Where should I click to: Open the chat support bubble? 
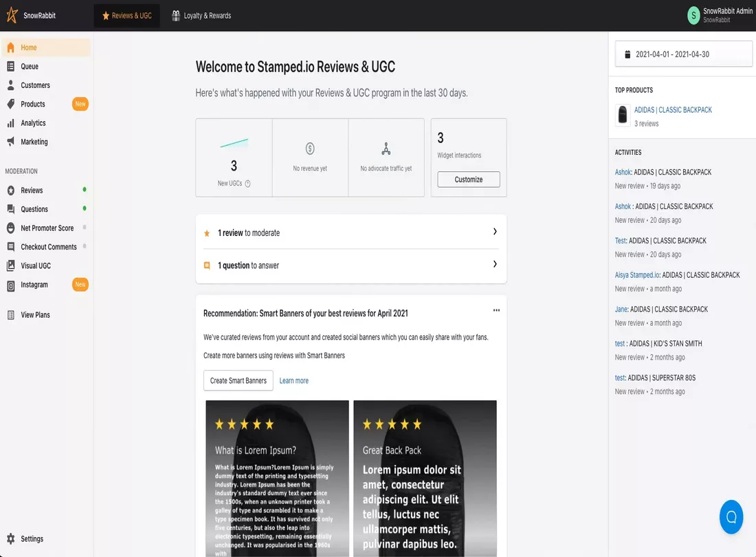tap(731, 516)
